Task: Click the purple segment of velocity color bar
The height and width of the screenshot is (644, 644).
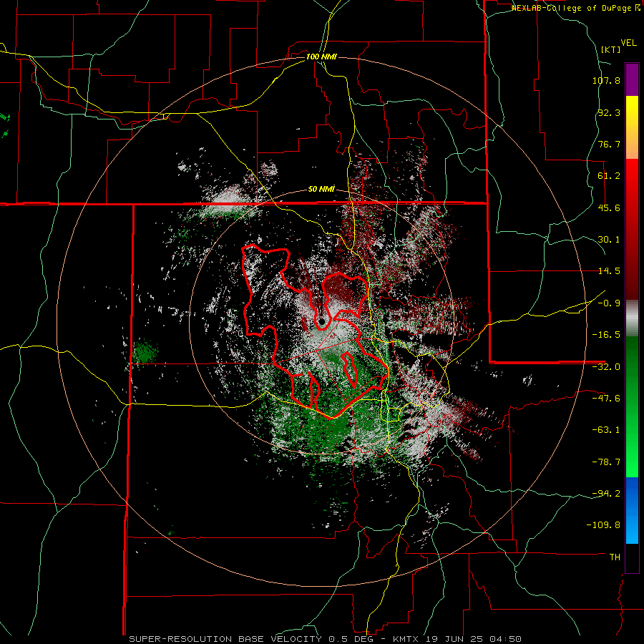Action: pyautogui.click(x=632, y=79)
